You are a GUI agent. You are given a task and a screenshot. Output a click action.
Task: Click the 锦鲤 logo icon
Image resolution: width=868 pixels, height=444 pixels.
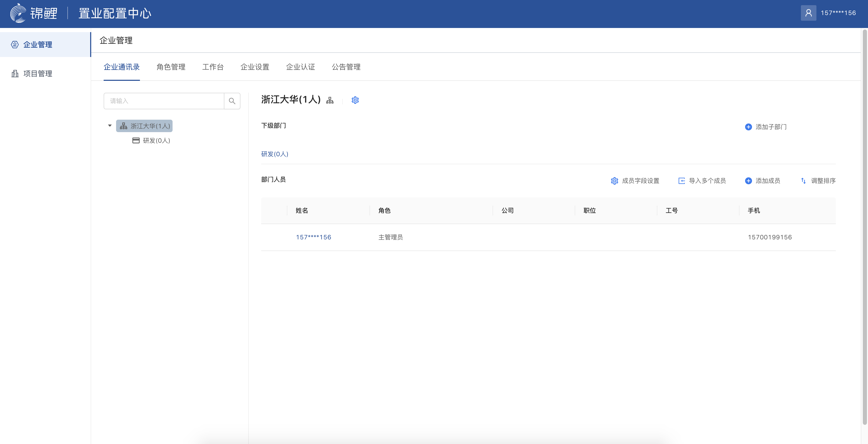click(18, 13)
